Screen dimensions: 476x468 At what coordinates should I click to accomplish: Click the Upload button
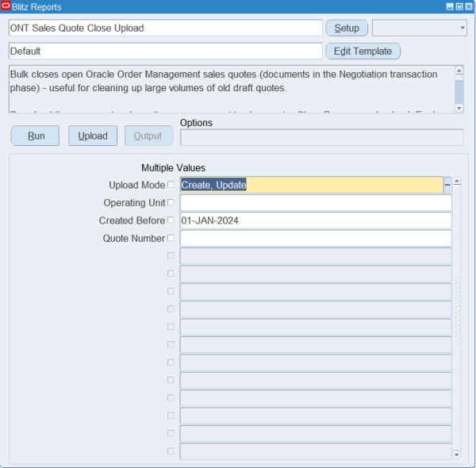point(93,136)
